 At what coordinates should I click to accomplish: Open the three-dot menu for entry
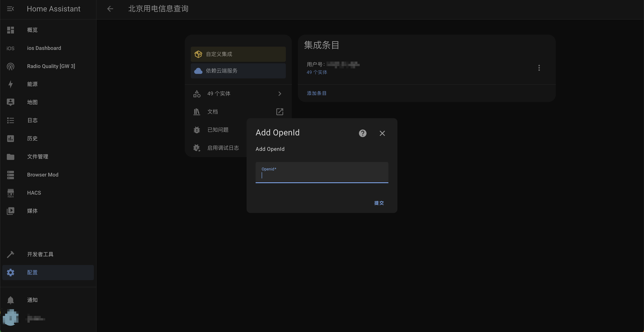coord(539,68)
